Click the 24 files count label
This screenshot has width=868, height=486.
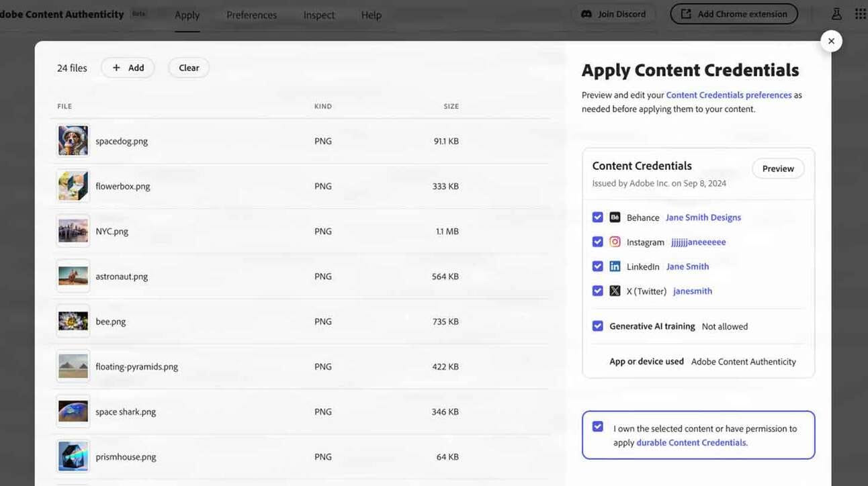coord(72,68)
